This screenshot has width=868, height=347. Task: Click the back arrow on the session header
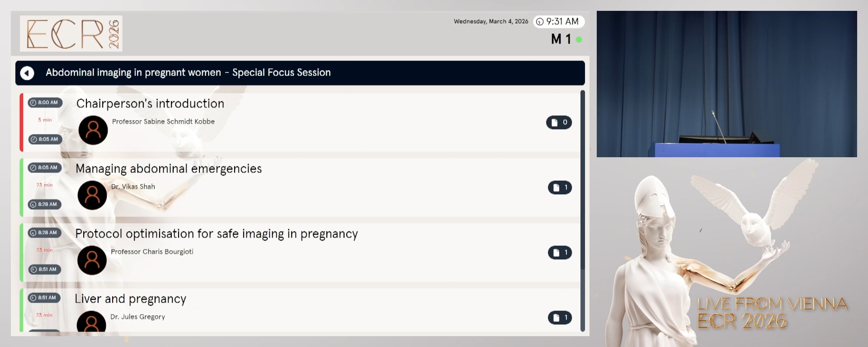[27, 73]
